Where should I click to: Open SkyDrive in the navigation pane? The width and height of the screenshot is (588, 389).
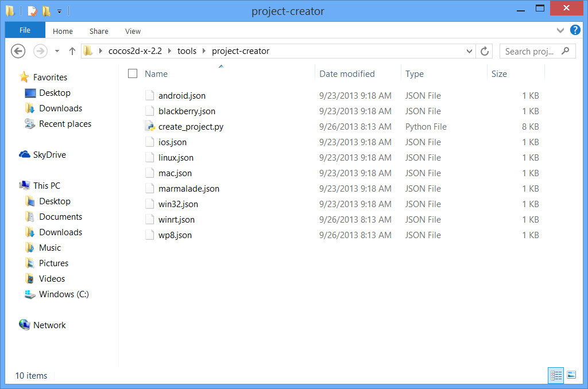point(49,155)
